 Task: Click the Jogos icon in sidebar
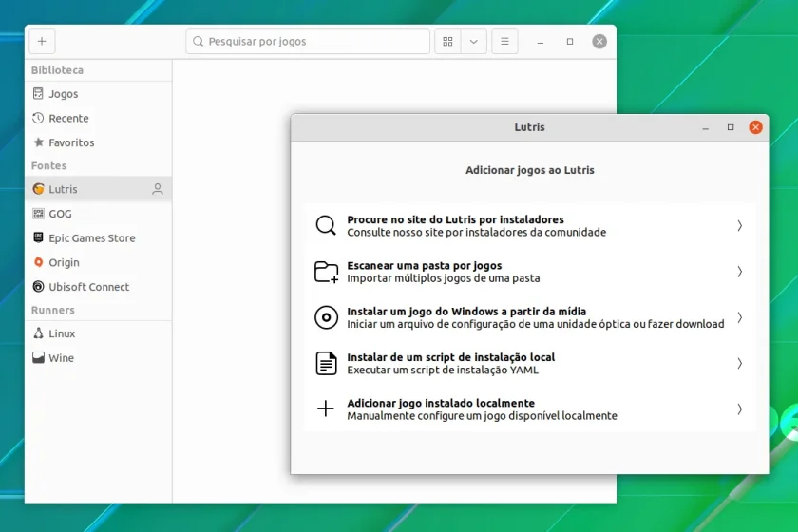click(x=38, y=94)
